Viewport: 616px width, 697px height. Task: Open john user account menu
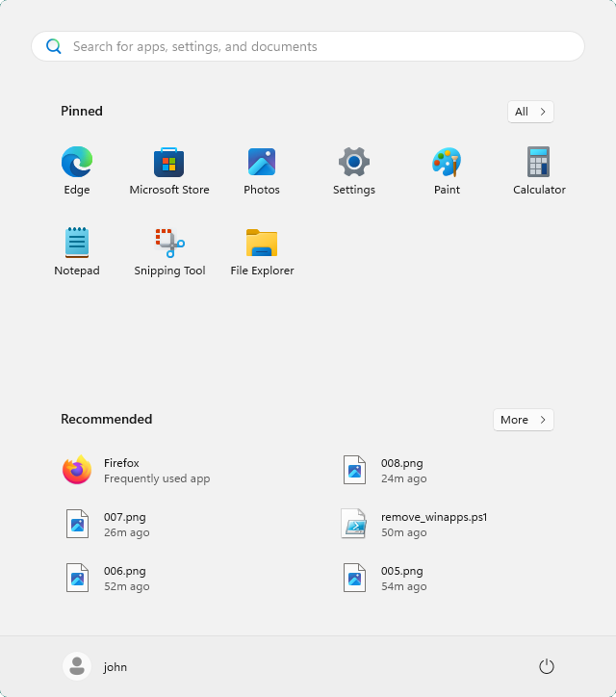click(95, 666)
